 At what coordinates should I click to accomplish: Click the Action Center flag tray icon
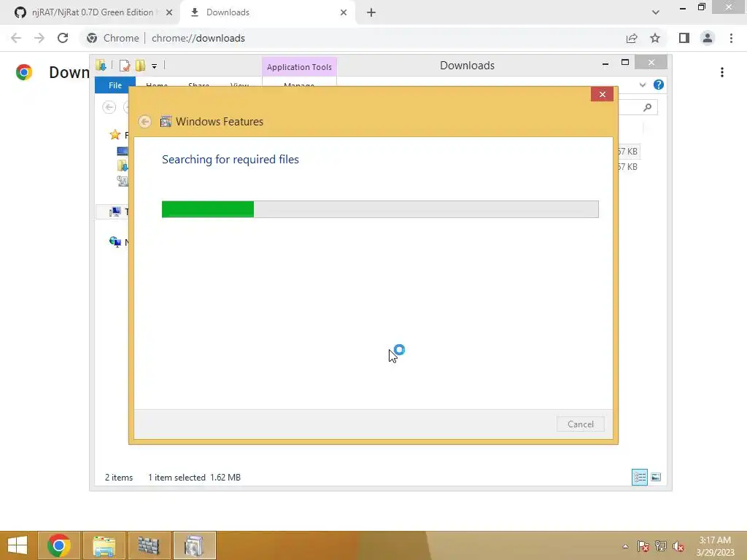(643, 546)
